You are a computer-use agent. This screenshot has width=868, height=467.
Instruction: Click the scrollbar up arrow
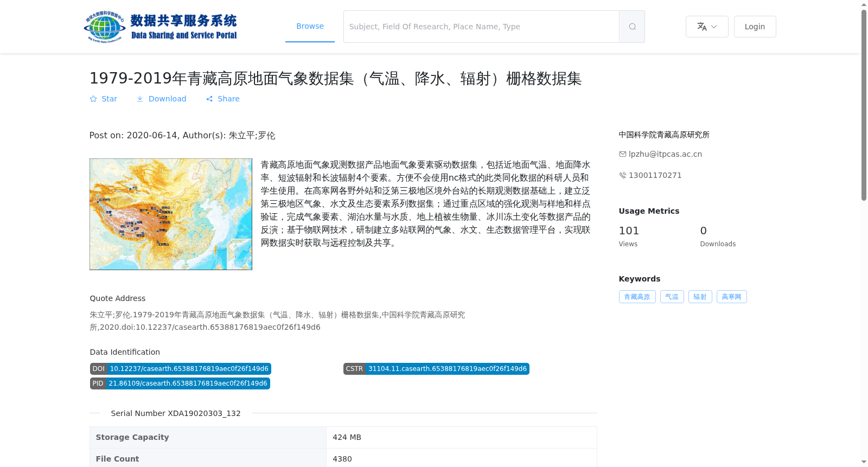tap(864, 4)
